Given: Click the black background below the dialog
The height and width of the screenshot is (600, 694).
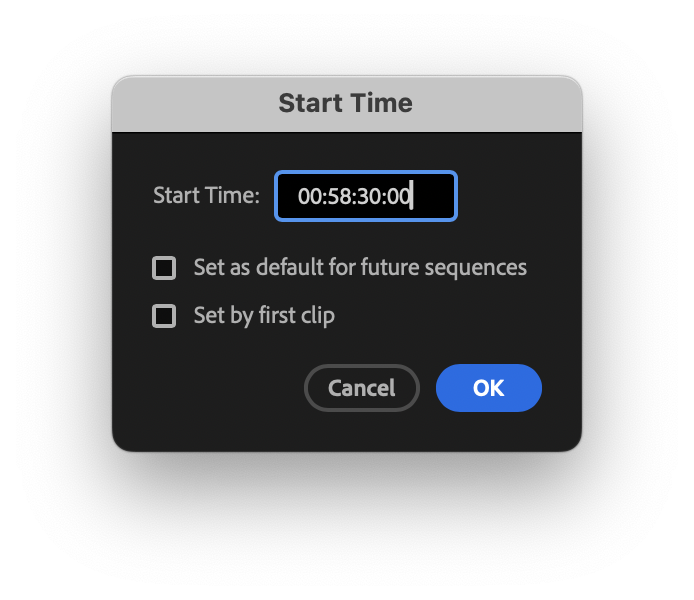Looking at the screenshot, I should (346, 530).
